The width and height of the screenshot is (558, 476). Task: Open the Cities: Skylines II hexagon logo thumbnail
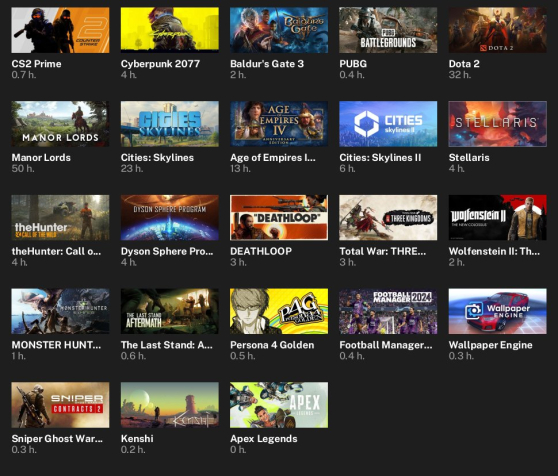[388, 124]
